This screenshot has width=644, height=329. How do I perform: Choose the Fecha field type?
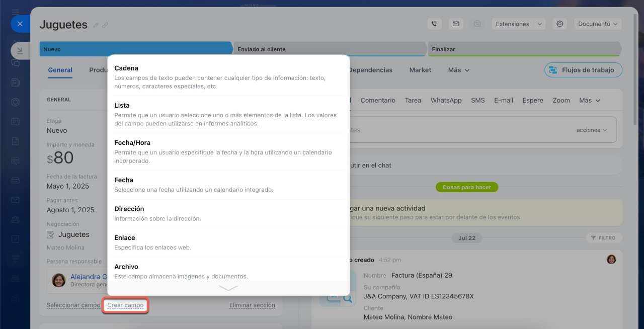click(x=228, y=185)
